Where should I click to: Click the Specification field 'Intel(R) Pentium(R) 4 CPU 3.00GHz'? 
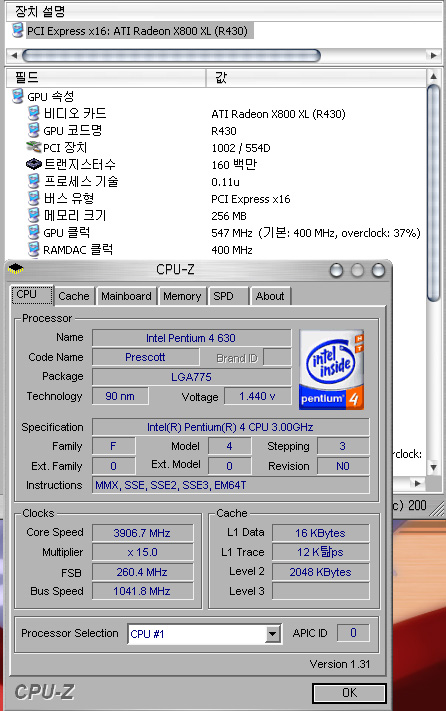[x=231, y=427]
